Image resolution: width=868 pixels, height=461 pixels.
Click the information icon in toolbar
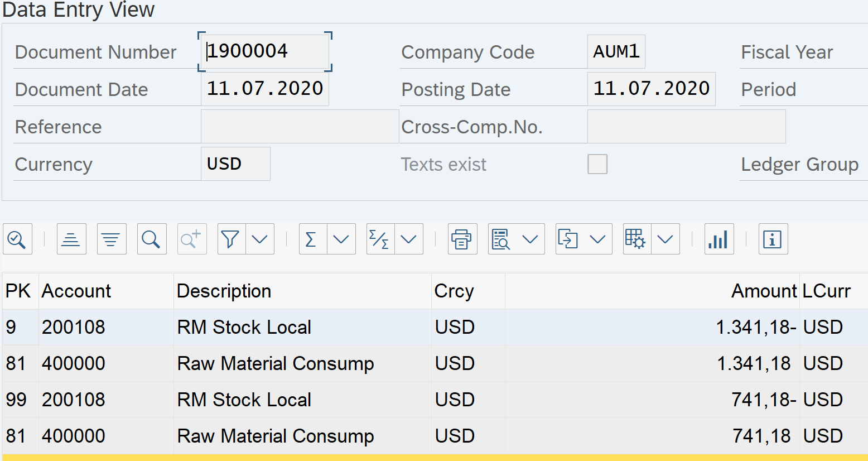pos(773,239)
